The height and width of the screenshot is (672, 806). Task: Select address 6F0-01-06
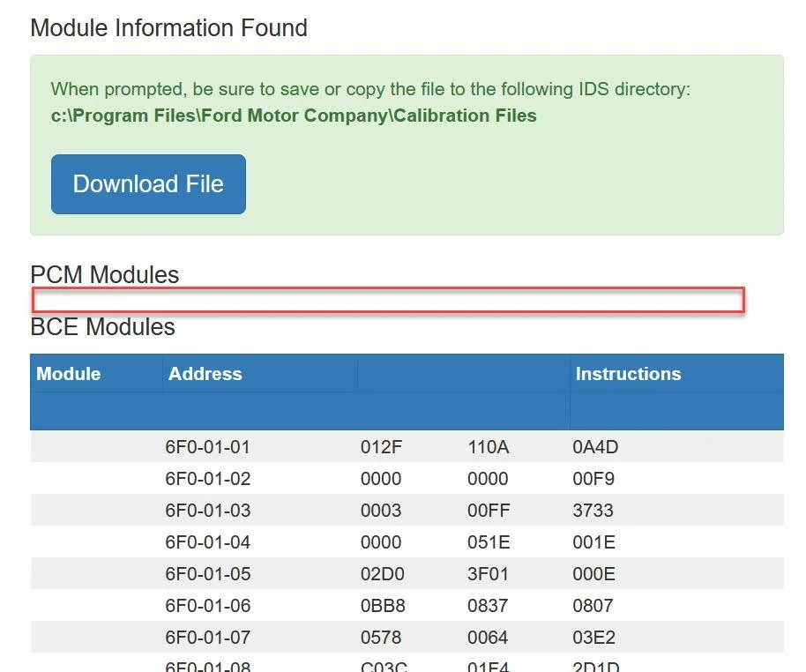click(207, 606)
